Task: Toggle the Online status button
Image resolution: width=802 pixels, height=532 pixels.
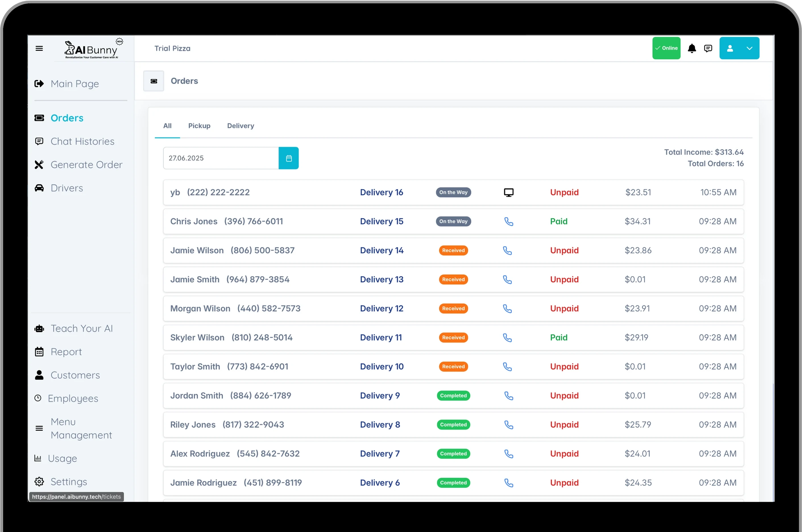Action: tap(666, 48)
